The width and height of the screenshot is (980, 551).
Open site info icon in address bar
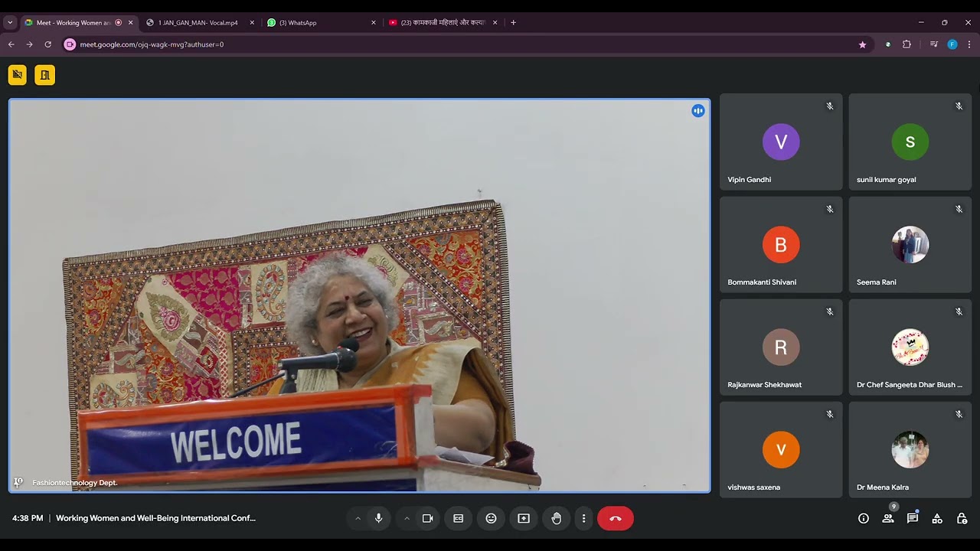click(70, 44)
